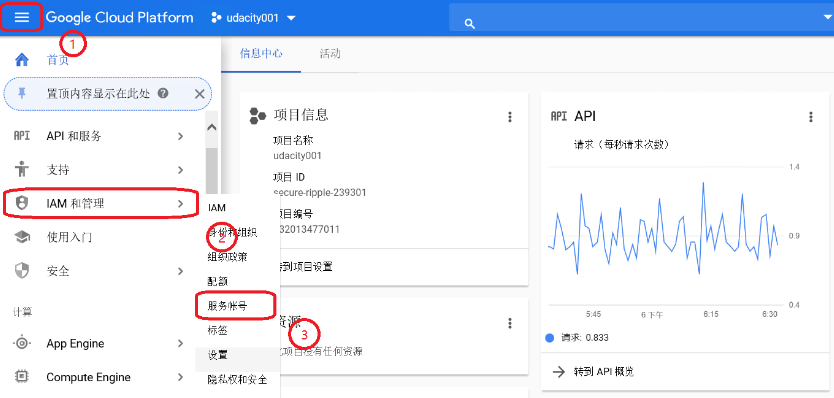Click the home icon next to 首页
Screen dimensions: 834x398
22,60
